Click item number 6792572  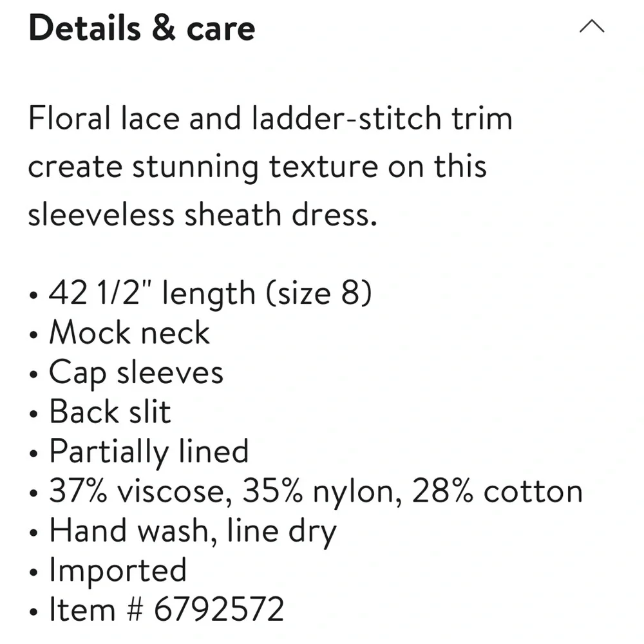coord(219,610)
